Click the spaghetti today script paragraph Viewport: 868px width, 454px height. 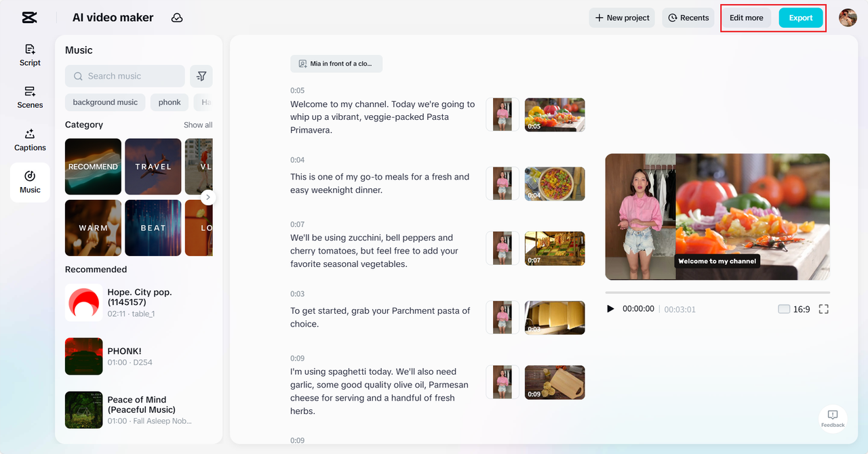point(379,391)
